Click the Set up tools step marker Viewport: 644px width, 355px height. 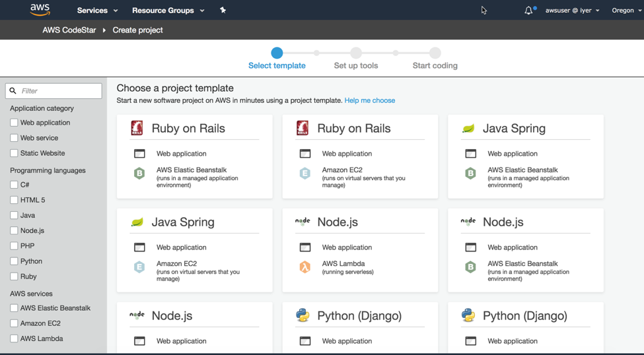click(356, 53)
